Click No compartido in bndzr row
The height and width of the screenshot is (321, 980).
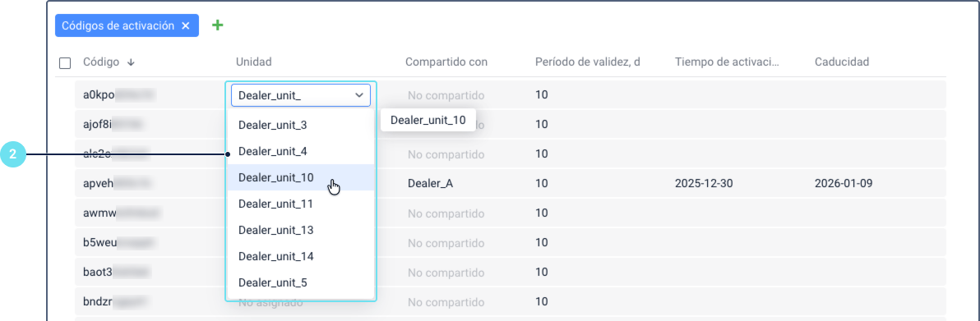(x=446, y=301)
